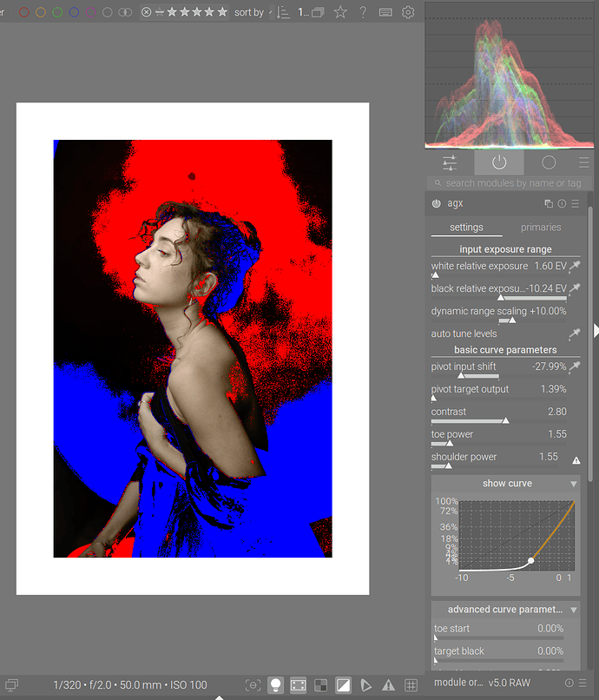Show only active modules

coord(499,162)
